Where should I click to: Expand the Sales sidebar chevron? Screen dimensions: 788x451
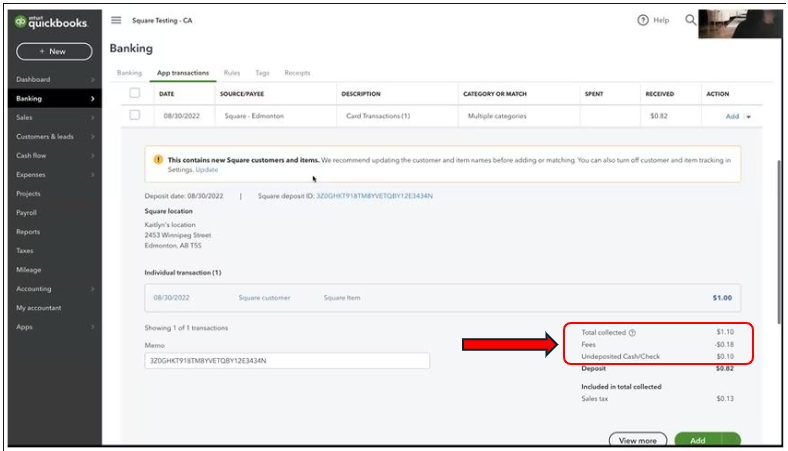[93, 118]
